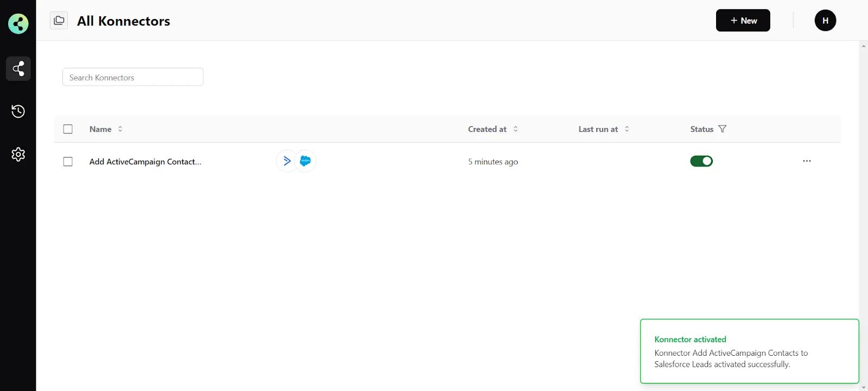Toggle off the konnector status switch
Screen dimensions: 868x391
pyautogui.click(x=701, y=161)
